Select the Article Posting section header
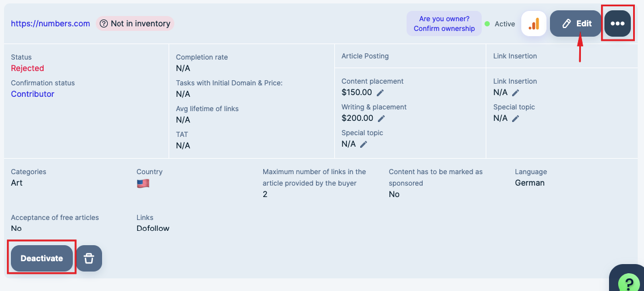This screenshot has width=644, height=291. click(365, 56)
